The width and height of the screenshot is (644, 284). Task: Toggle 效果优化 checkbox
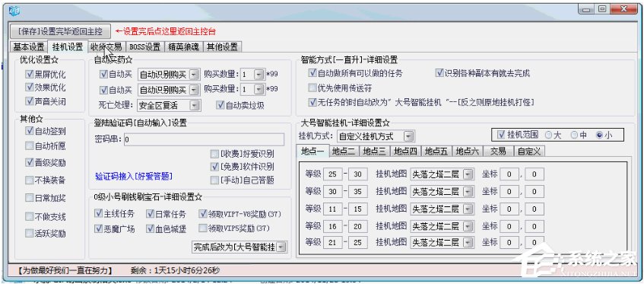[45, 88]
